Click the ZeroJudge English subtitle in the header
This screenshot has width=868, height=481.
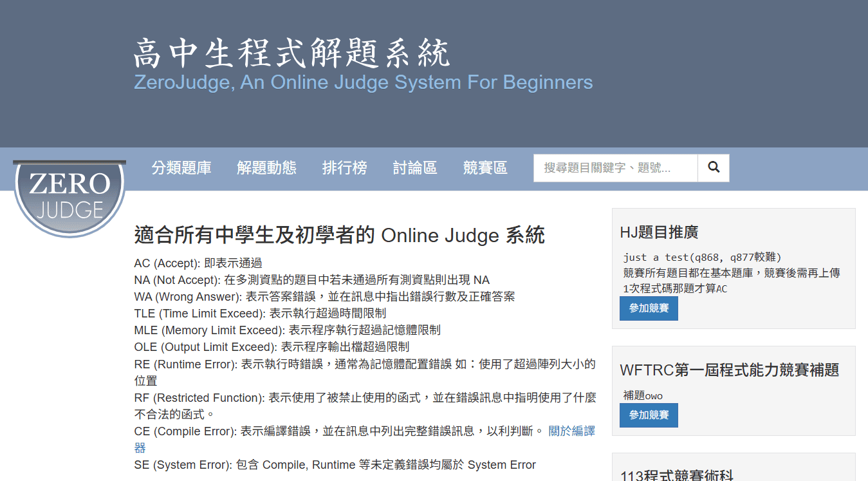pos(363,82)
